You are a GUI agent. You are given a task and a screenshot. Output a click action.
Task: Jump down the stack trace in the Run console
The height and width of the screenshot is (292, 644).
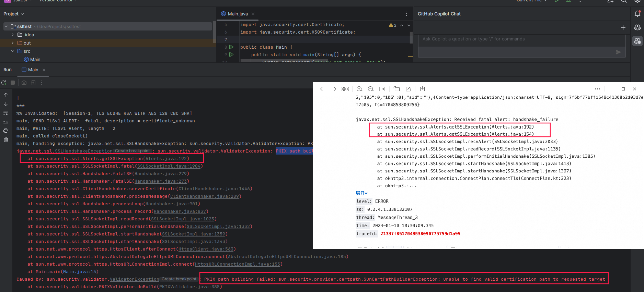pos(6,104)
